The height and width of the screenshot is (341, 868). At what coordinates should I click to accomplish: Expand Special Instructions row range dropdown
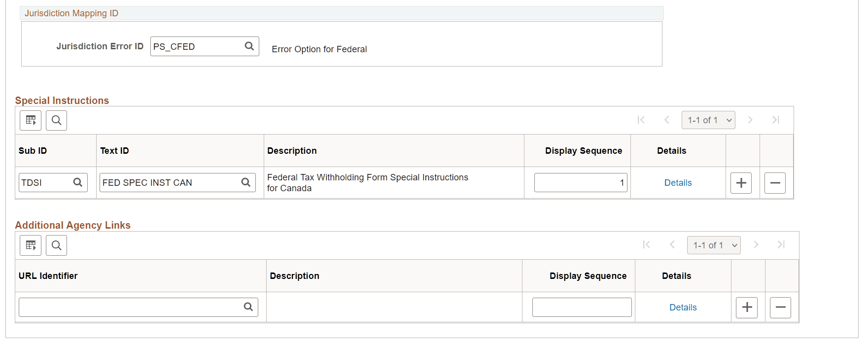(x=708, y=120)
